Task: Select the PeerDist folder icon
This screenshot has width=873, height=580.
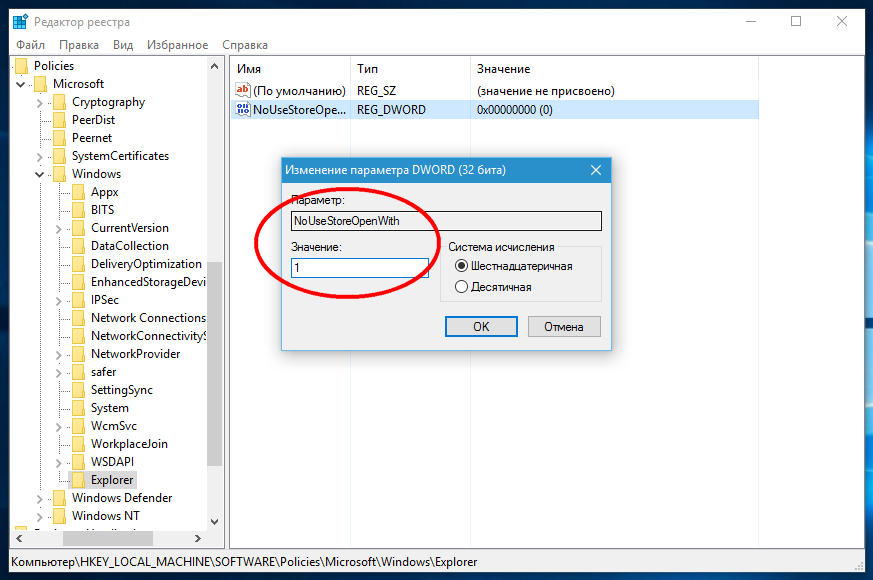Action: coord(60,120)
